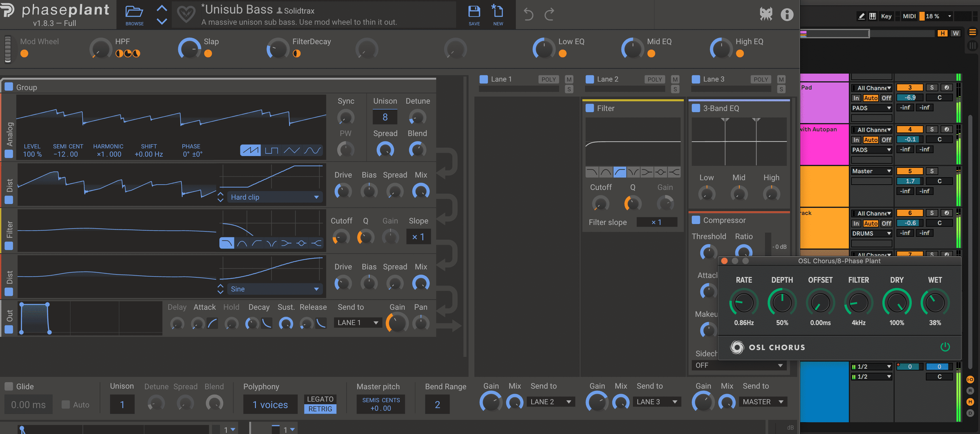This screenshot has height=434, width=980.
Task: Solo Lane 3 with S button
Action: [x=781, y=89]
